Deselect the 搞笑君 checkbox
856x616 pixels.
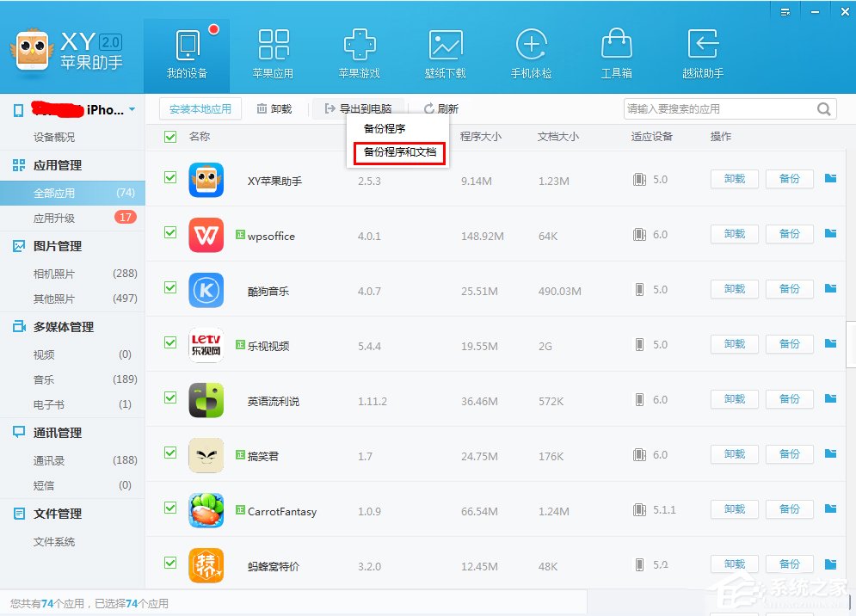[x=169, y=454]
